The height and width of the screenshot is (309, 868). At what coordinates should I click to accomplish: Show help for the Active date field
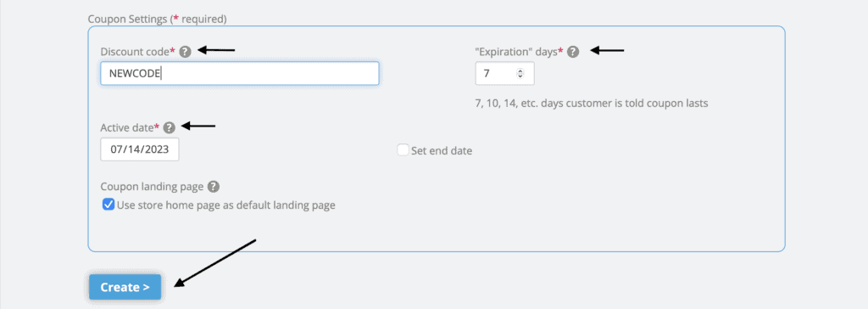tap(170, 127)
